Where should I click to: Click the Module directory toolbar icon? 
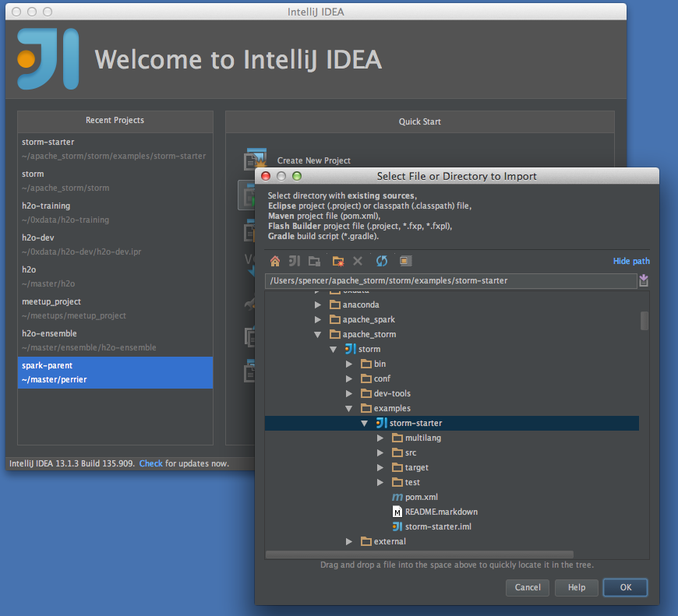point(314,261)
